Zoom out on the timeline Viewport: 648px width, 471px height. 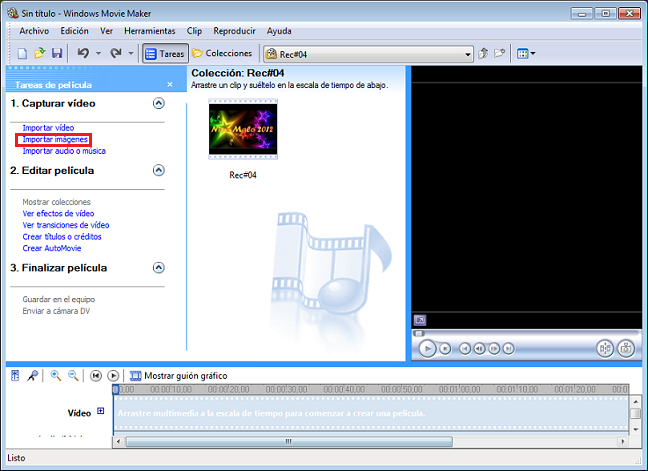coord(73,376)
